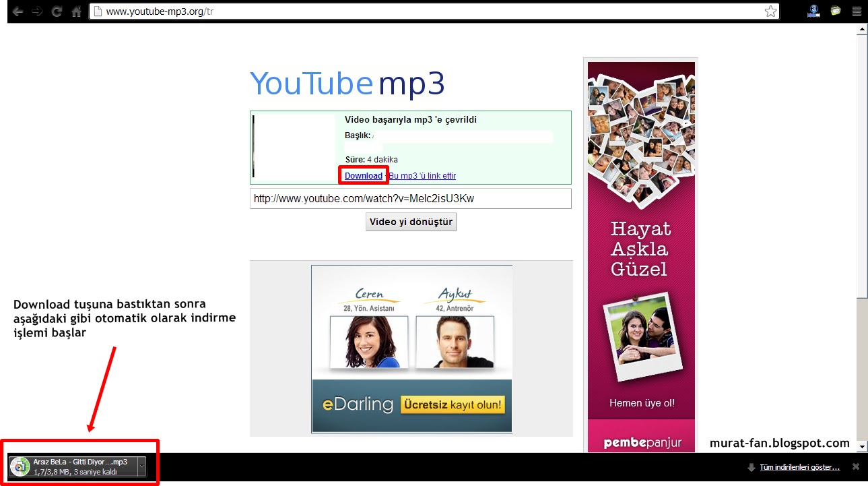Open the Chrome menu icon
This screenshot has width=868, height=486.
[x=856, y=11]
